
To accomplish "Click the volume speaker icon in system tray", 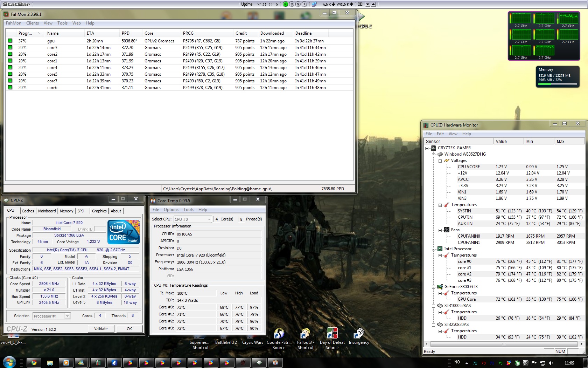I will click(551, 363).
